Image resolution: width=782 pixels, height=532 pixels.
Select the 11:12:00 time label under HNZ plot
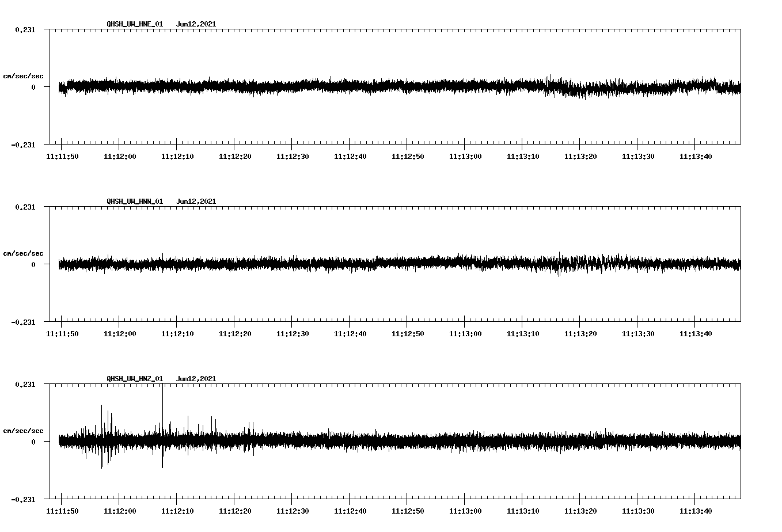[x=120, y=511]
